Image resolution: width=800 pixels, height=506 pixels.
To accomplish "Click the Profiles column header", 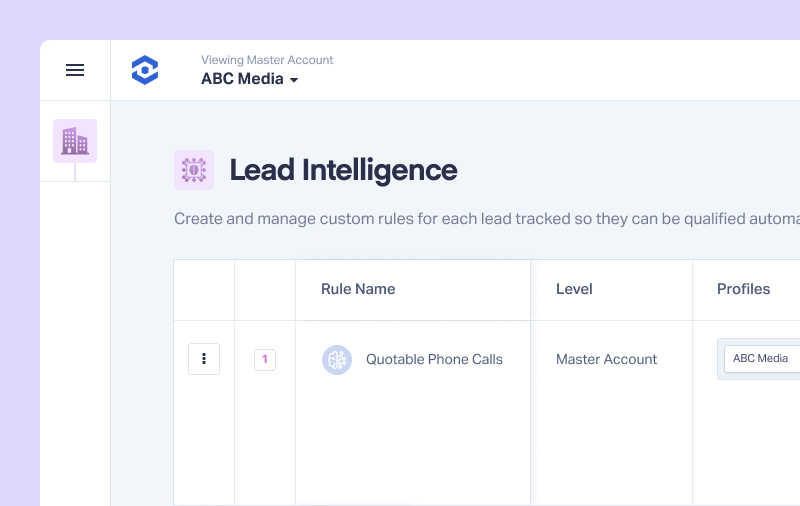I will pyautogui.click(x=743, y=289).
